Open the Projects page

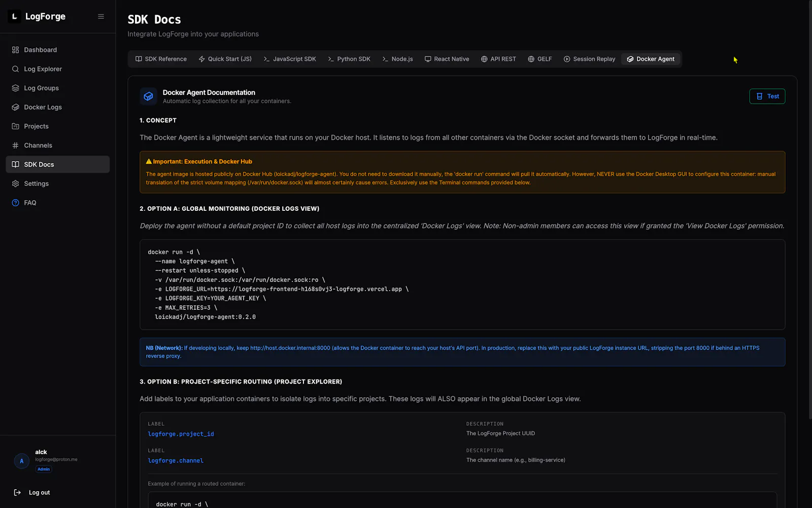pos(57,126)
